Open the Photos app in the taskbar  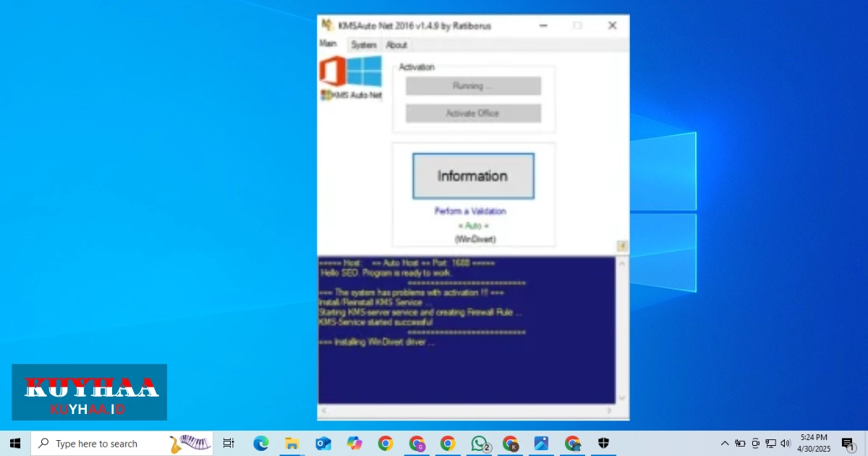(x=542, y=444)
